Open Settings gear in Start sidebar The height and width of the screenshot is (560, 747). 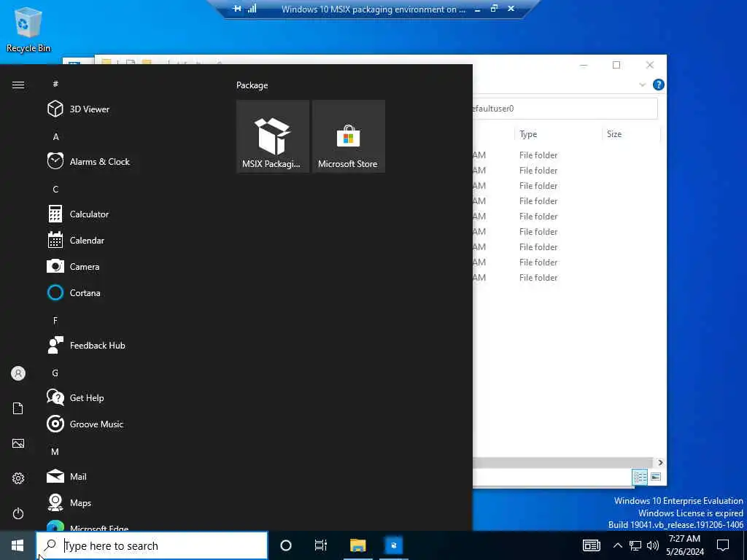[x=18, y=478]
